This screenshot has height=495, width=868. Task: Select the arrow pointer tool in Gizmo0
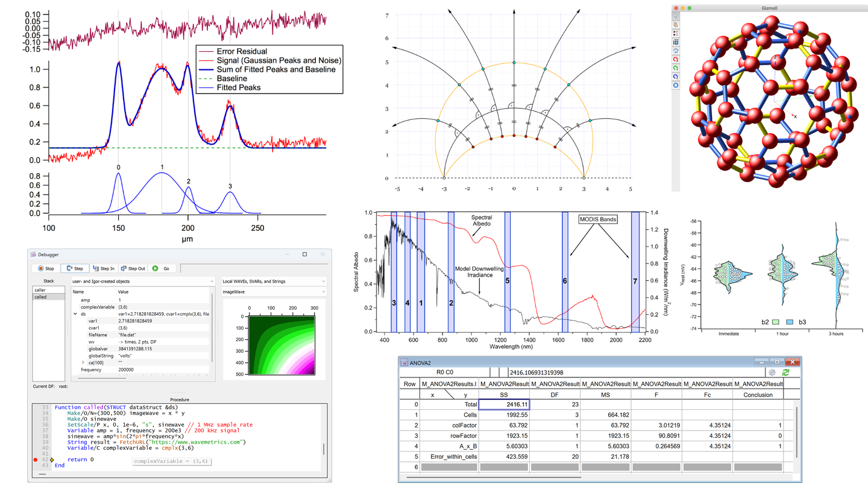click(676, 16)
